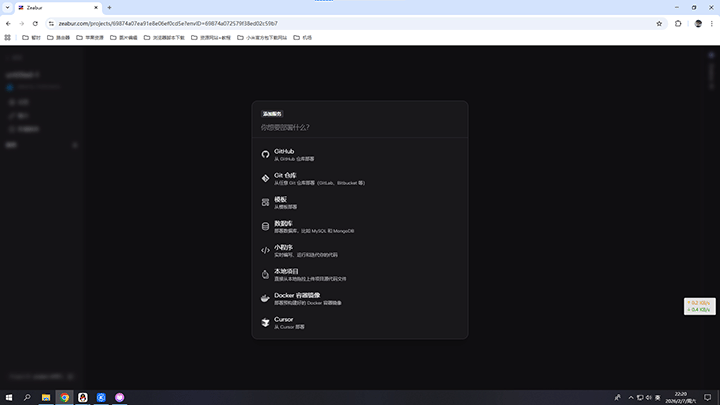Reload the Zeabur page
The height and width of the screenshot is (405, 720).
click(x=35, y=23)
